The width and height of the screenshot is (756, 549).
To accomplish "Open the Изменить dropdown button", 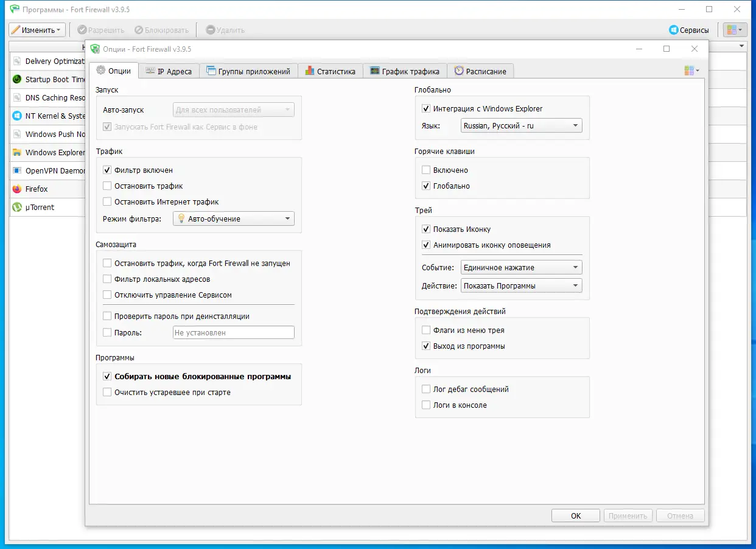I will [x=37, y=30].
